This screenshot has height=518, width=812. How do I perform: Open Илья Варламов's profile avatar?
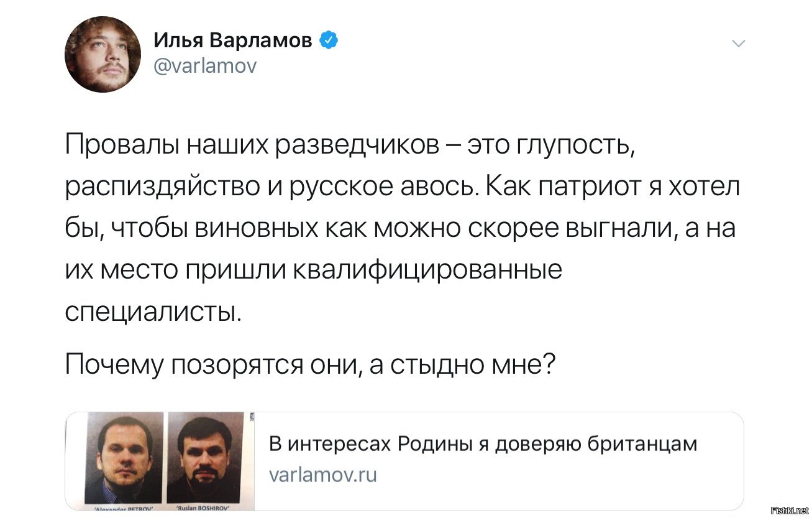103,54
